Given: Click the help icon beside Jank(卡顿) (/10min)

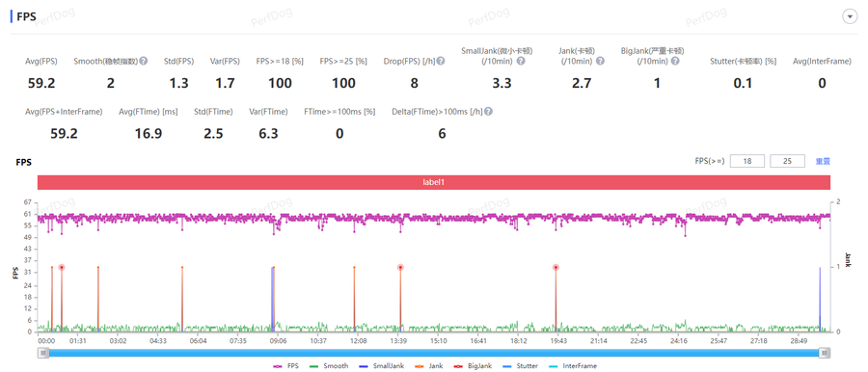Looking at the screenshot, I should [x=600, y=62].
